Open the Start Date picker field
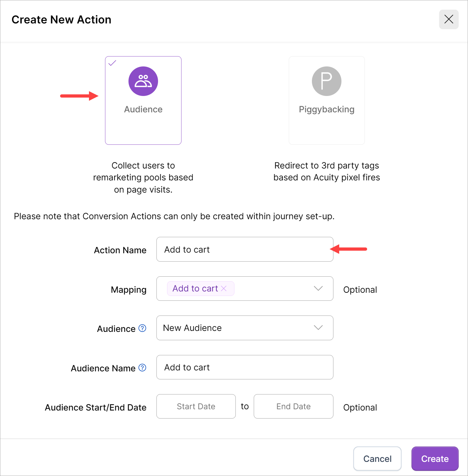Screen dimensions: 468x476 [x=196, y=406]
